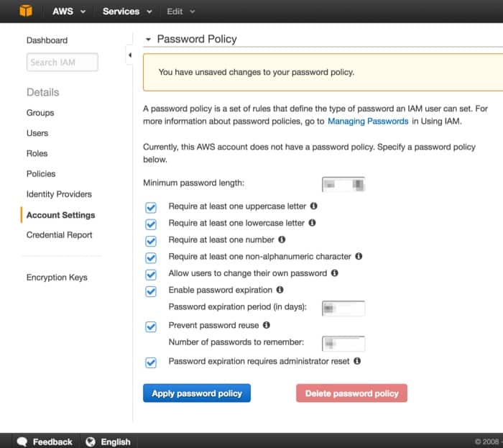
Task: Open the Services dropdown menu
Action: click(127, 12)
